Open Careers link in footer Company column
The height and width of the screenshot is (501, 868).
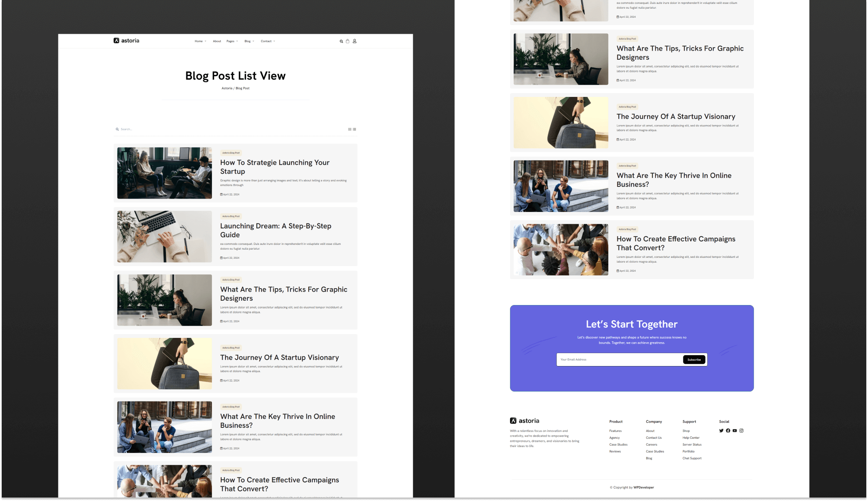(x=651, y=445)
